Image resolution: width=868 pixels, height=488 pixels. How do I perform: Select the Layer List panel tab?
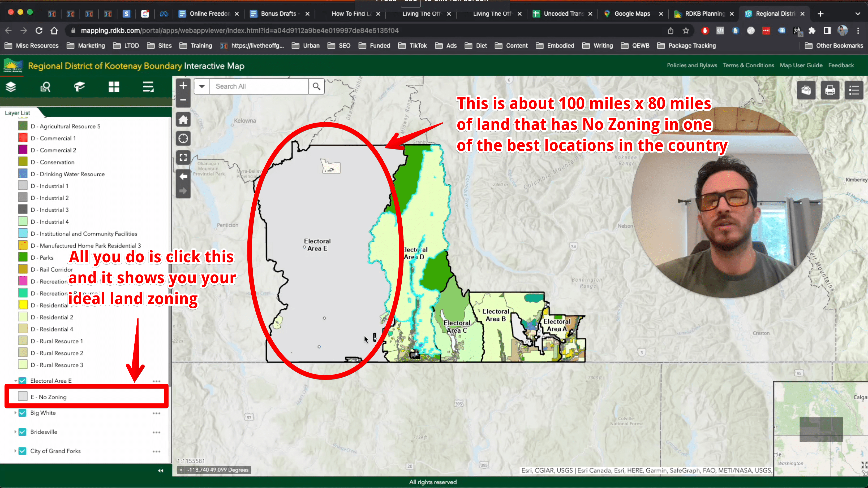(x=18, y=113)
